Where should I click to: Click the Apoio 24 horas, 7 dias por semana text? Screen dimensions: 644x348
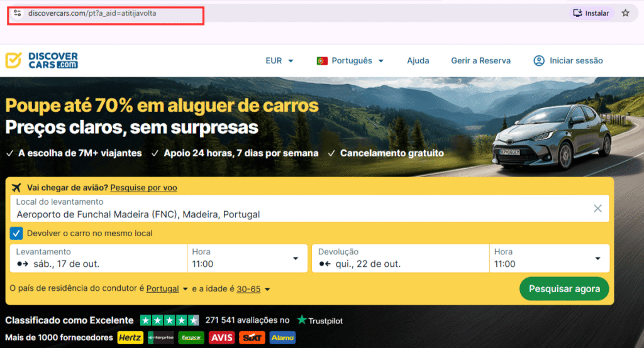point(241,153)
